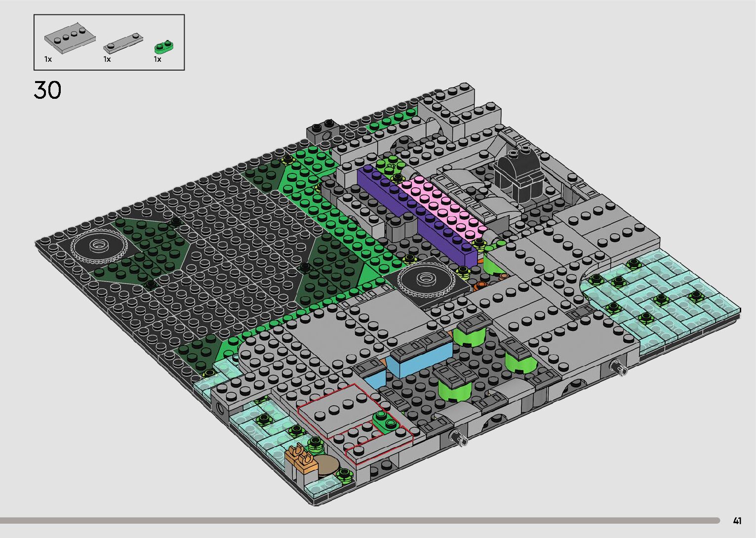Screen dimensions: 756x538
Task: Click the page number 41
Action: point(737,520)
